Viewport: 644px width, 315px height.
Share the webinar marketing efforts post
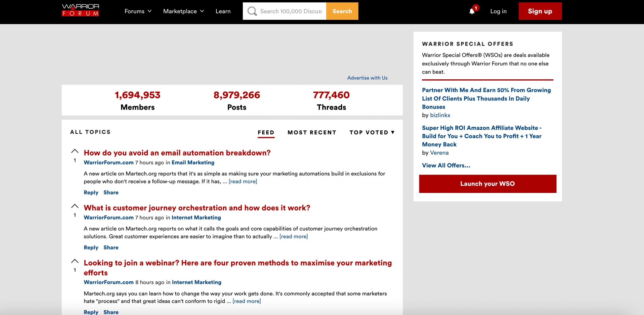tap(111, 312)
